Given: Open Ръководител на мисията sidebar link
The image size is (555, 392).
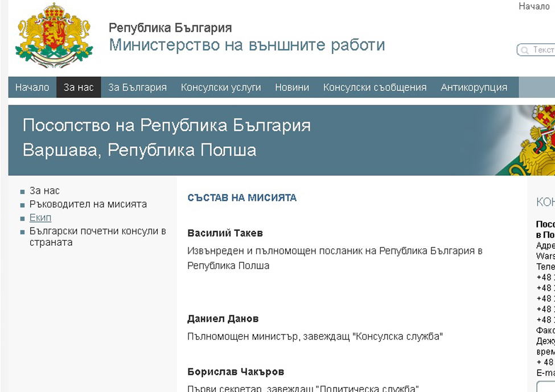Looking at the screenshot, I should click(x=88, y=204).
